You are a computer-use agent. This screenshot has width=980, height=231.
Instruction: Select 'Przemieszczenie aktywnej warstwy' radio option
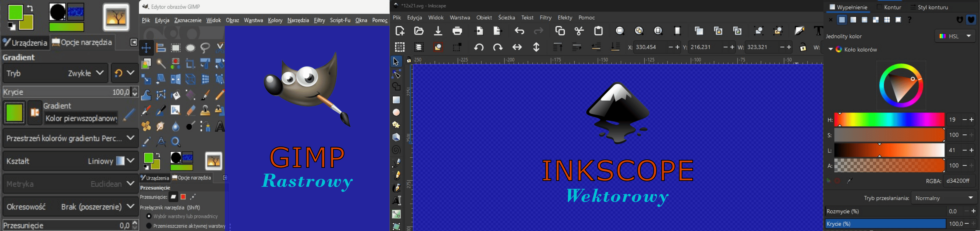coord(149,226)
